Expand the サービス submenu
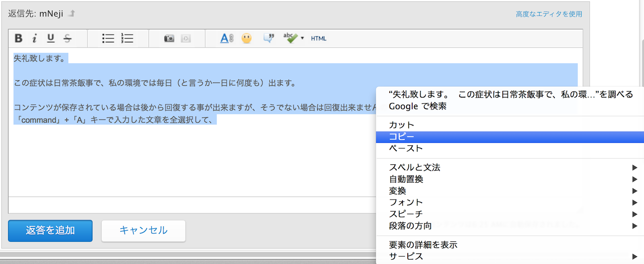The image size is (644, 264). [x=510, y=256]
